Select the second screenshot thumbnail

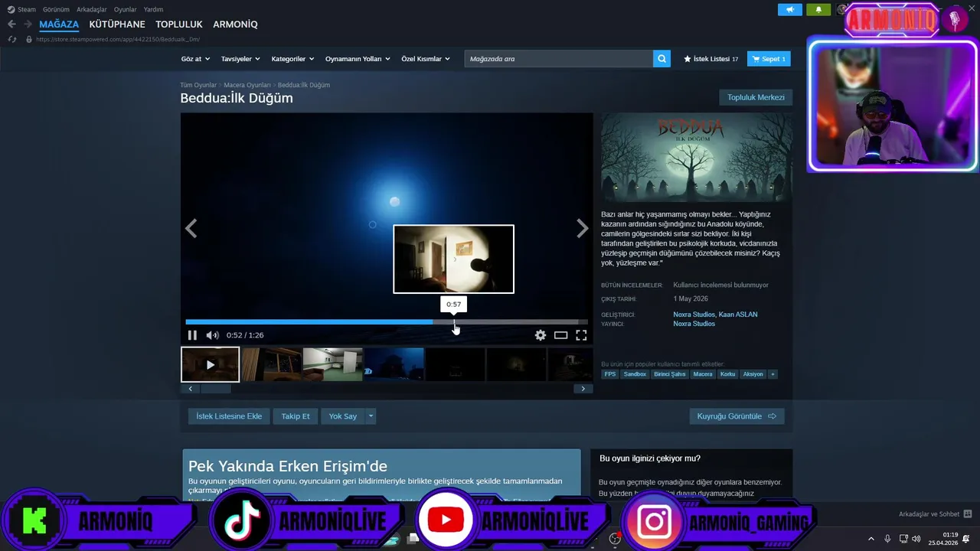coord(271,364)
